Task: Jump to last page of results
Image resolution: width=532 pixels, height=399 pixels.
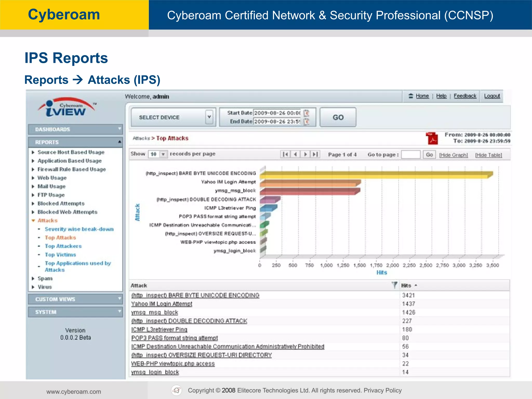Action: click(315, 154)
